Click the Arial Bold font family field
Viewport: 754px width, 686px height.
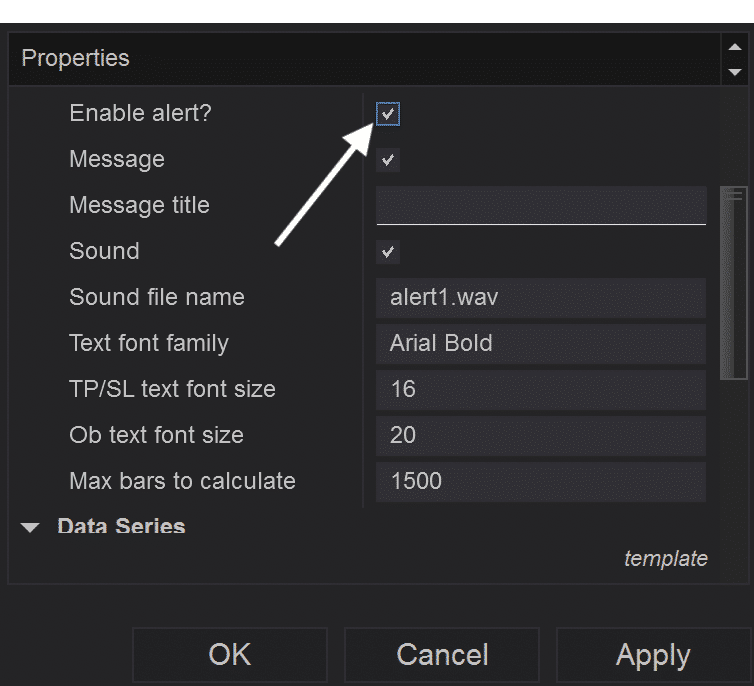[x=541, y=343]
